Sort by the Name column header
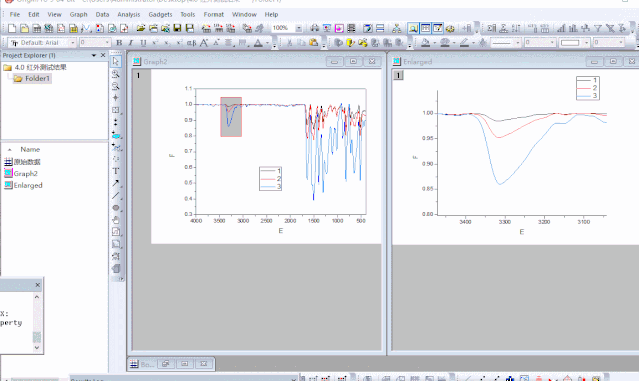This screenshot has width=639, height=381. tap(30, 149)
